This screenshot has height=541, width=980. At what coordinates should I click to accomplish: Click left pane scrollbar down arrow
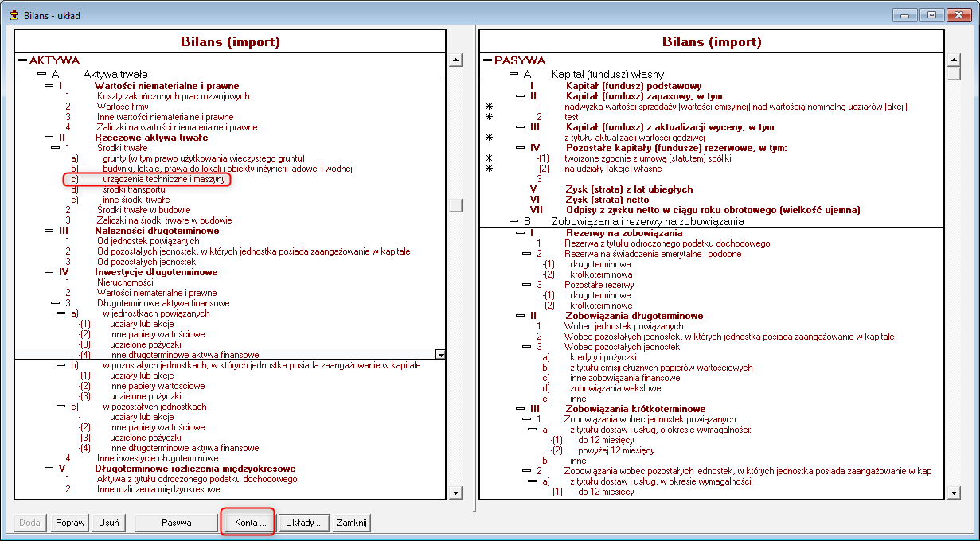[455, 493]
